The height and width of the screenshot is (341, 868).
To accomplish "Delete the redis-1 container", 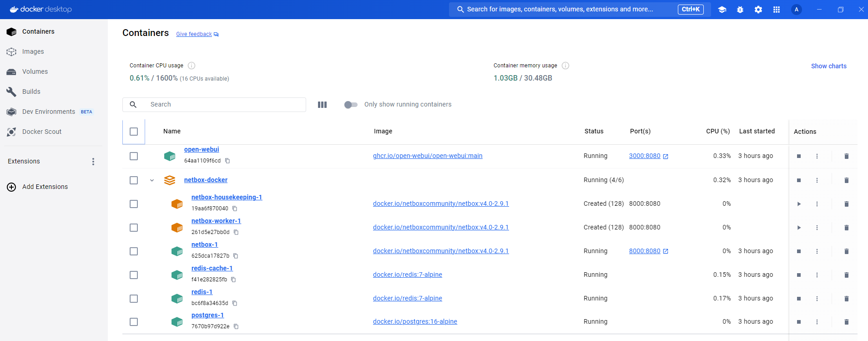I will click(847, 299).
